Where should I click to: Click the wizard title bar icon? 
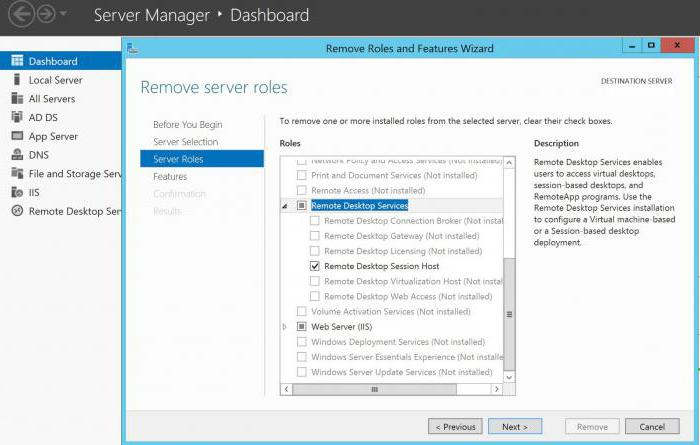(133, 48)
